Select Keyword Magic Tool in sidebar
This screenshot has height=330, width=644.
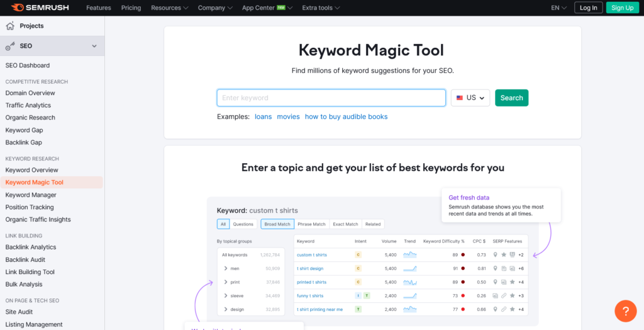click(52, 182)
